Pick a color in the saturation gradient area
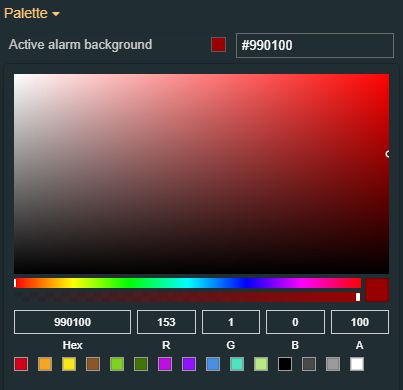Image resolution: width=403 pixels, height=390 pixels. coord(201,174)
